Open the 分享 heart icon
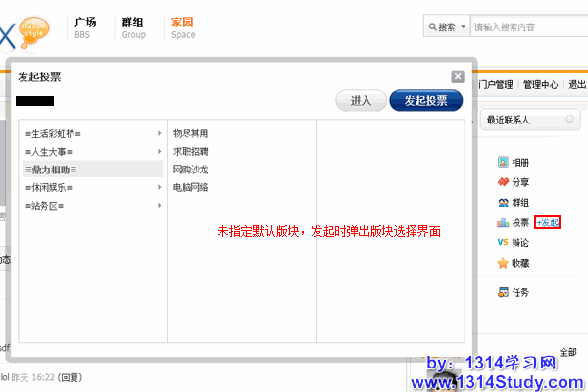588x392 pixels. click(503, 182)
